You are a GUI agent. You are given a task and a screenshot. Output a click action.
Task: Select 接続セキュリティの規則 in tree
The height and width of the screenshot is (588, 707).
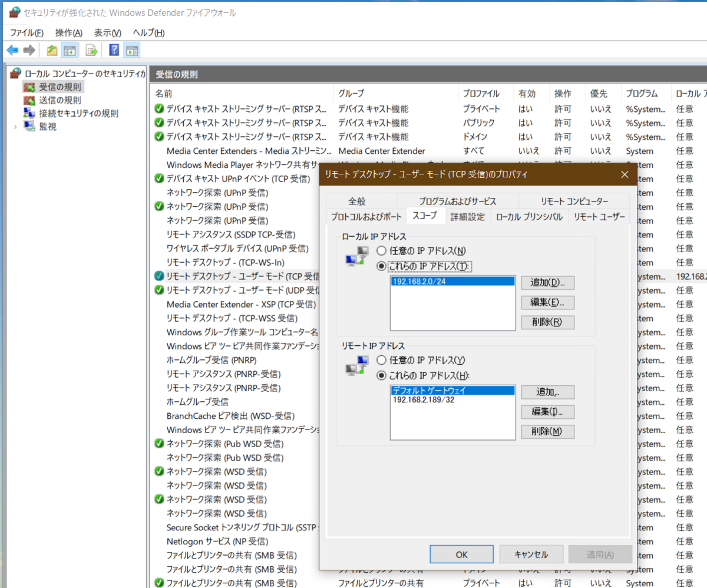point(79,113)
